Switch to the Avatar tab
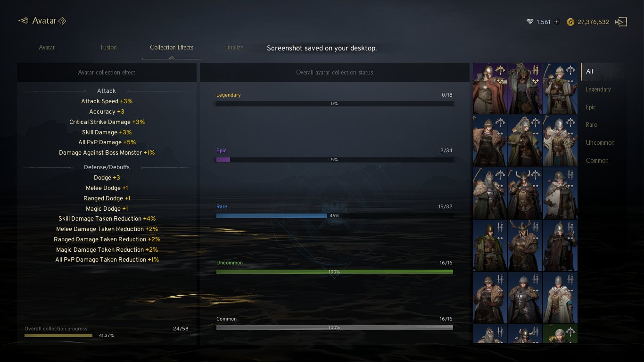This screenshot has width=644, height=362. [47, 47]
